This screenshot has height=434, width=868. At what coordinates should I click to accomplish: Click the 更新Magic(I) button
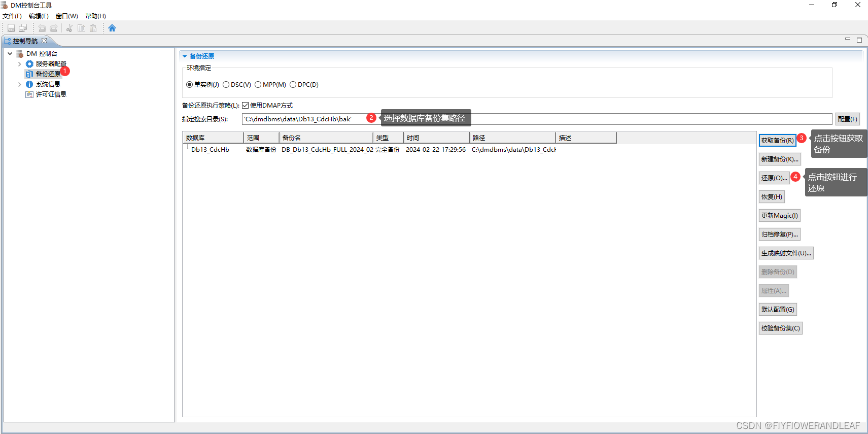(780, 216)
